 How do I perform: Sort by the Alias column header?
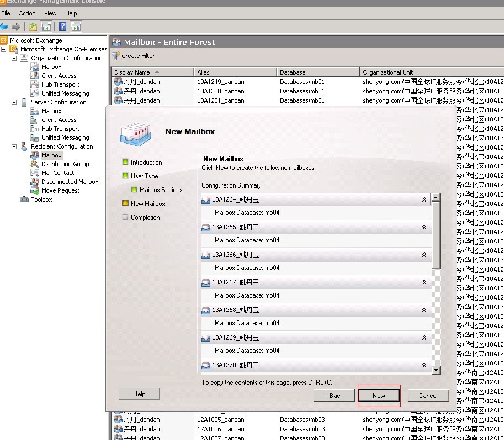click(235, 72)
